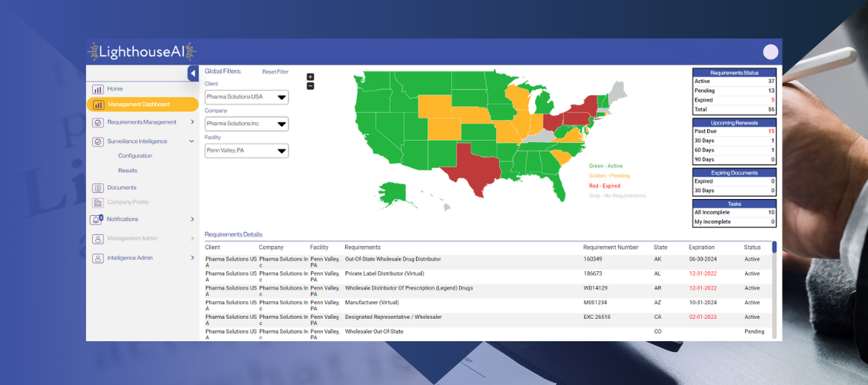Sort by the Requirements column header

coord(362,247)
